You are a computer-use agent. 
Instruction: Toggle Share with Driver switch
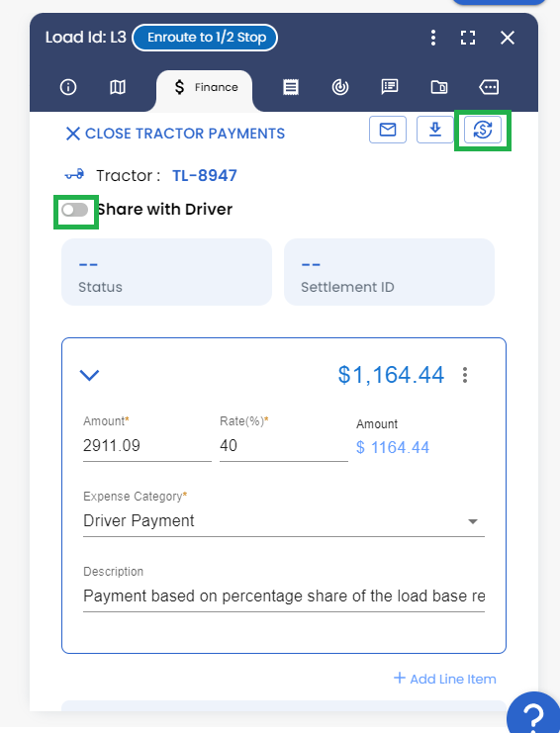(x=75, y=210)
